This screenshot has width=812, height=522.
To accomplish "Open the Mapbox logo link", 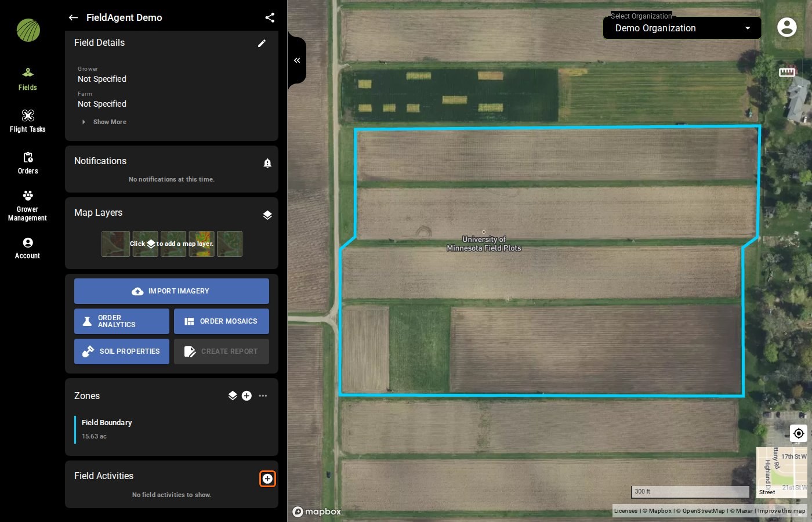I will 317,512.
